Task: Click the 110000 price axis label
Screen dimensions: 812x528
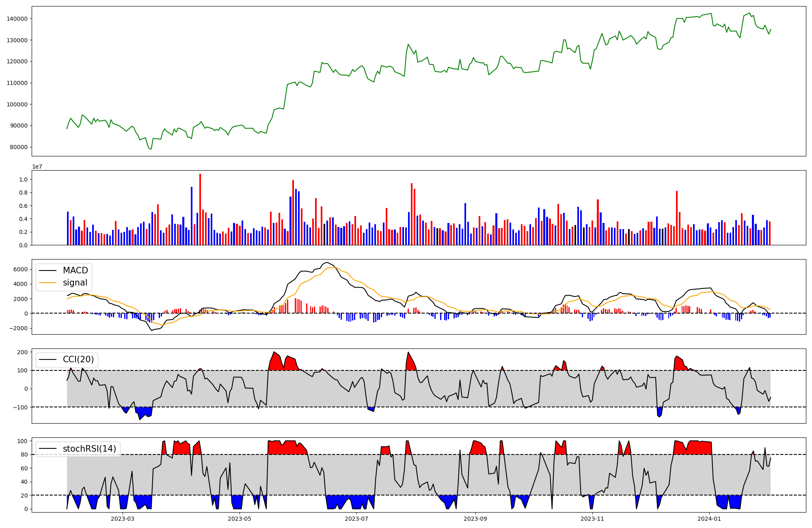Action: (17, 83)
